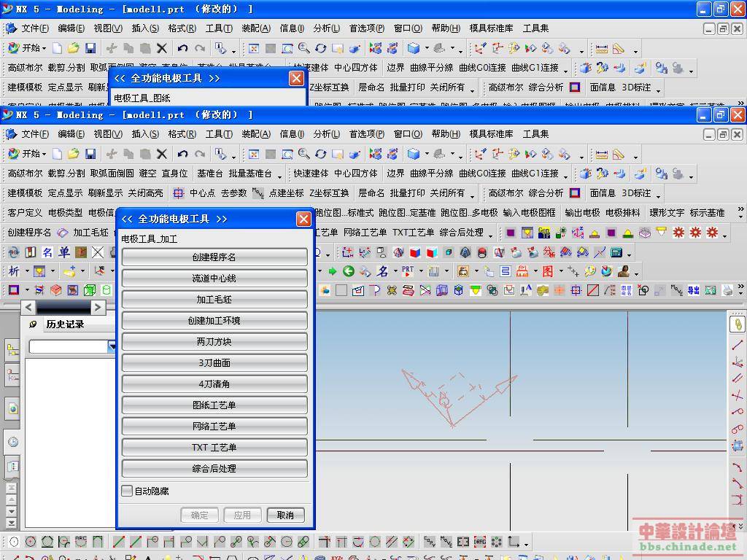Click the Undo arrow in the front window toolbar
This screenshot has height=560, width=747.
[182, 154]
